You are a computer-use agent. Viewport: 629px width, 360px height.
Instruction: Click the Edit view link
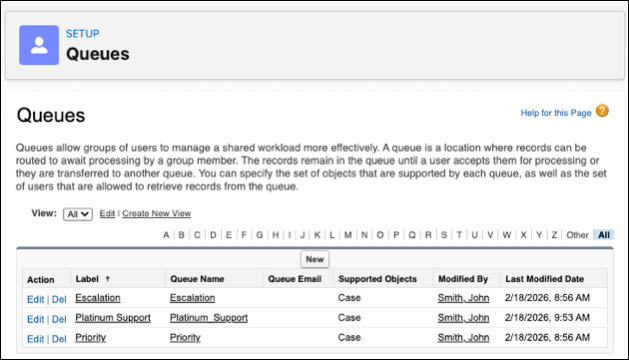(107, 214)
